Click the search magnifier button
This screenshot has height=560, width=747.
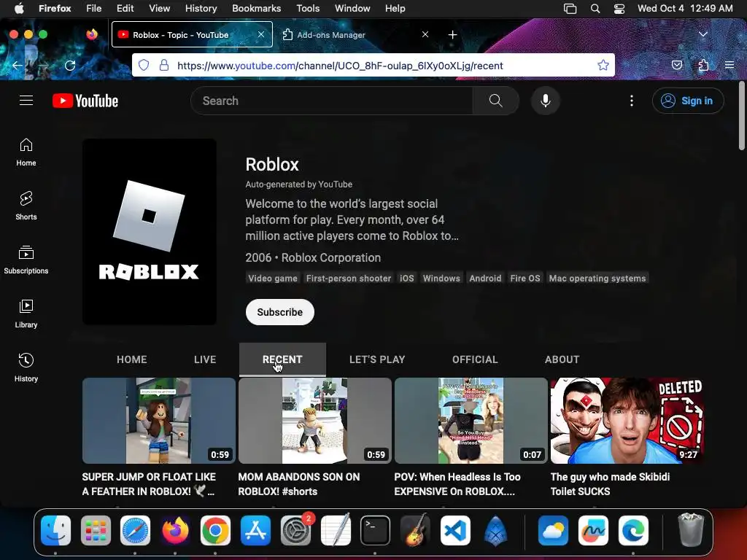495,101
